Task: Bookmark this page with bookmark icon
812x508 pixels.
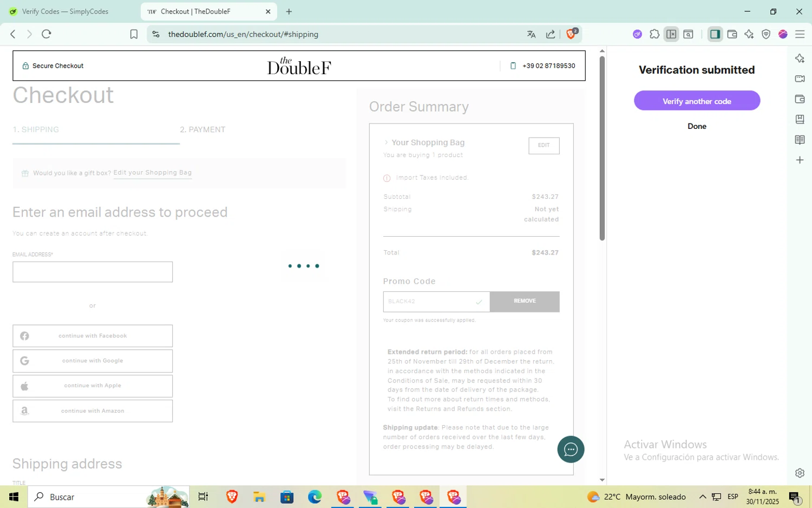Action: [134, 34]
